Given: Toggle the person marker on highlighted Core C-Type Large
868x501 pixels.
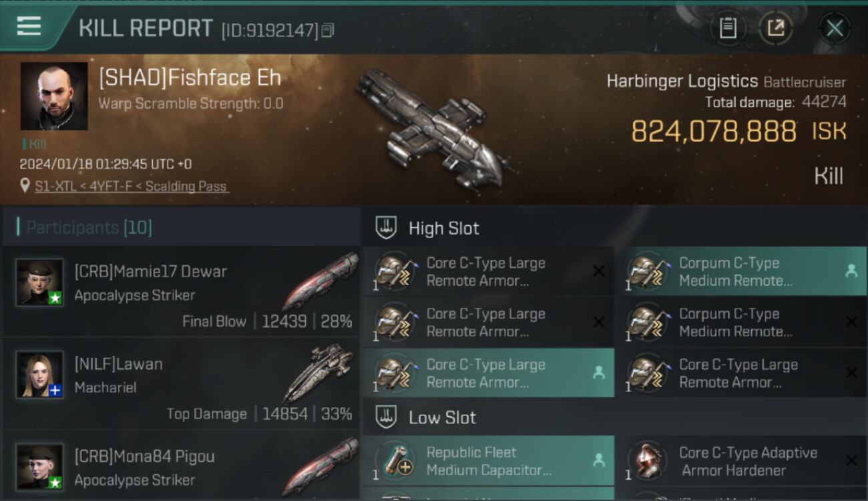Looking at the screenshot, I should [x=598, y=373].
